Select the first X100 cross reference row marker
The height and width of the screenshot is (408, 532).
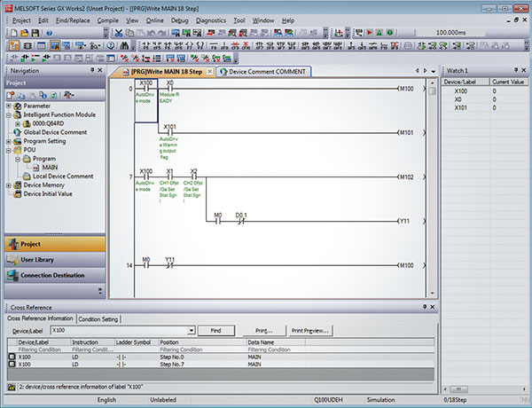(11, 356)
